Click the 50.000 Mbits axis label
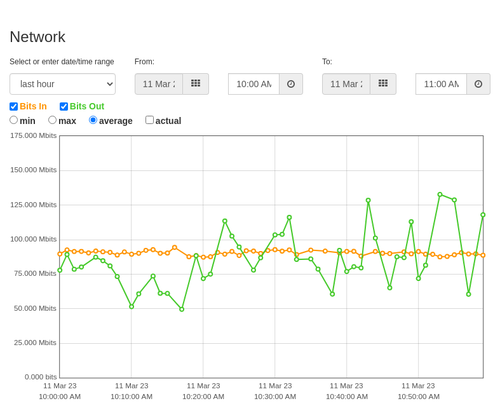 pyautogui.click(x=35, y=308)
